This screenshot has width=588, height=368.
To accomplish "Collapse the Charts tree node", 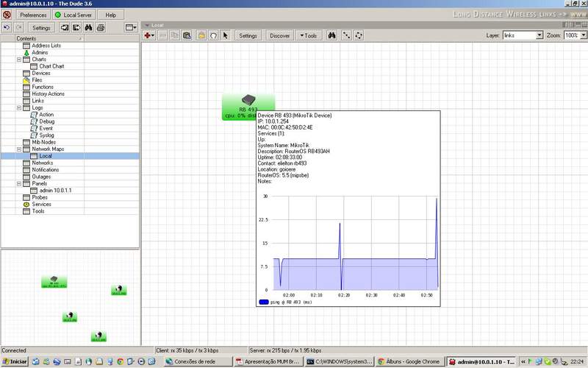I will click(19, 60).
